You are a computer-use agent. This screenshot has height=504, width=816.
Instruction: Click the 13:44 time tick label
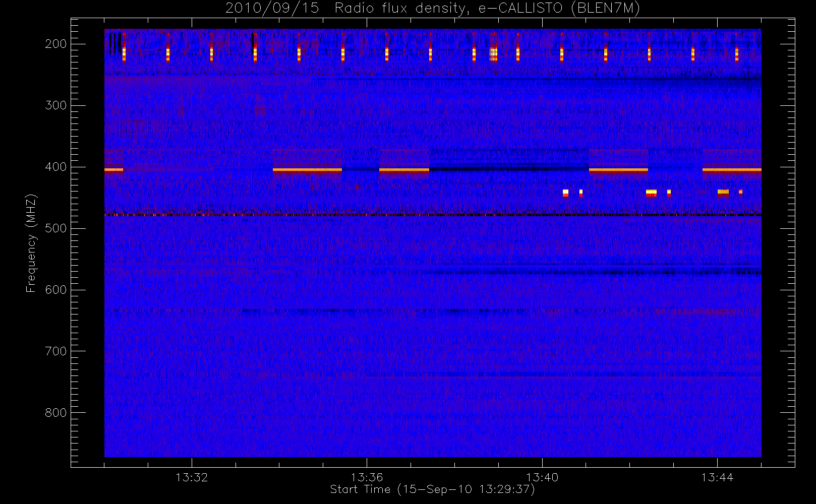[x=717, y=477]
